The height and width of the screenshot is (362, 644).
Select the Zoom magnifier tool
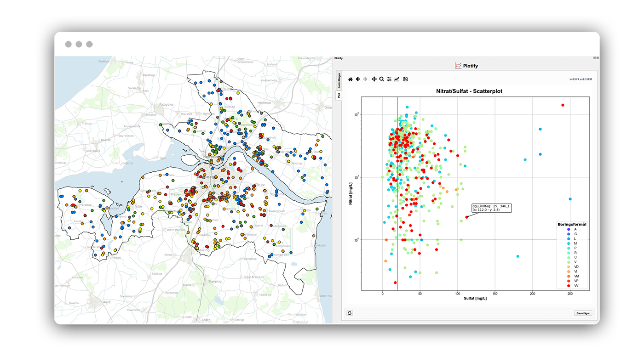(381, 79)
